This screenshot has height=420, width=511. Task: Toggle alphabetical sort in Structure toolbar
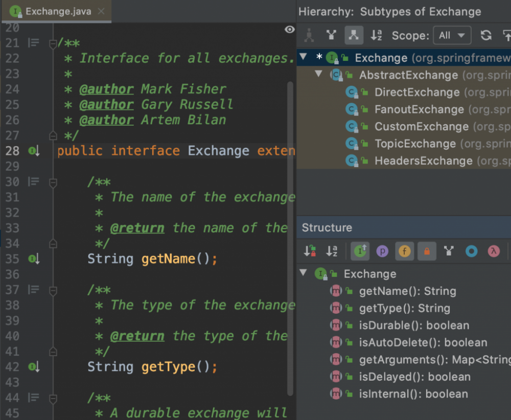click(332, 251)
